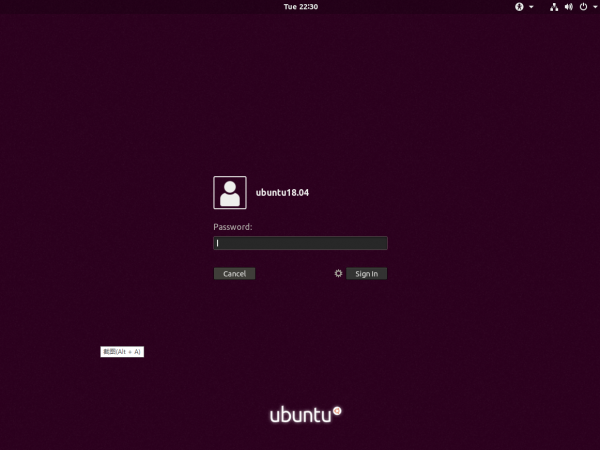Select the ubuntu18.04 username text
Screen dimensions: 600x450
click(282, 192)
